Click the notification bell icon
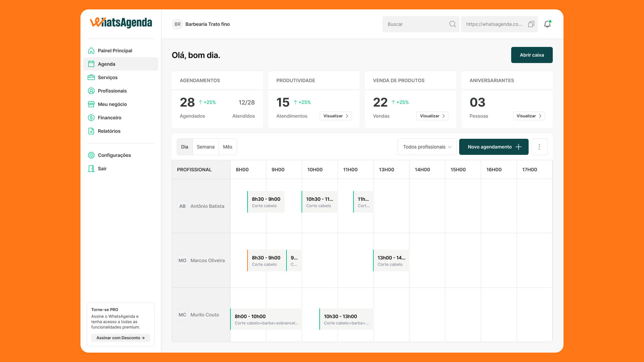644x362 pixels. tap(547, 24)
